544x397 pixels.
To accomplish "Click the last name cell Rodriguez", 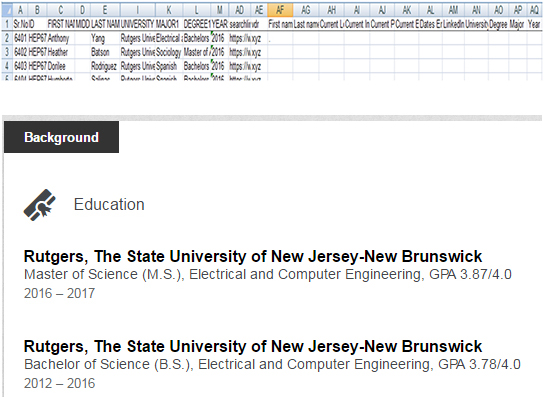I will coord(105,66).
